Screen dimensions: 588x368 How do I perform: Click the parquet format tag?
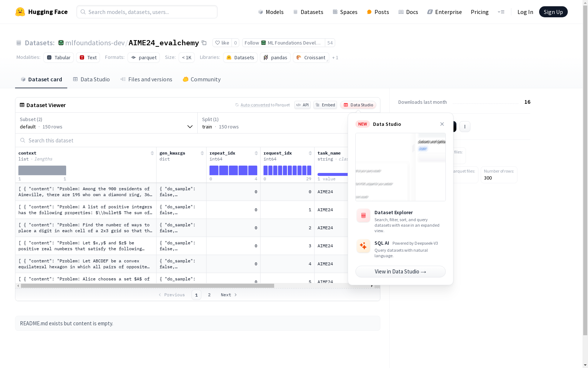click(144, 57)
